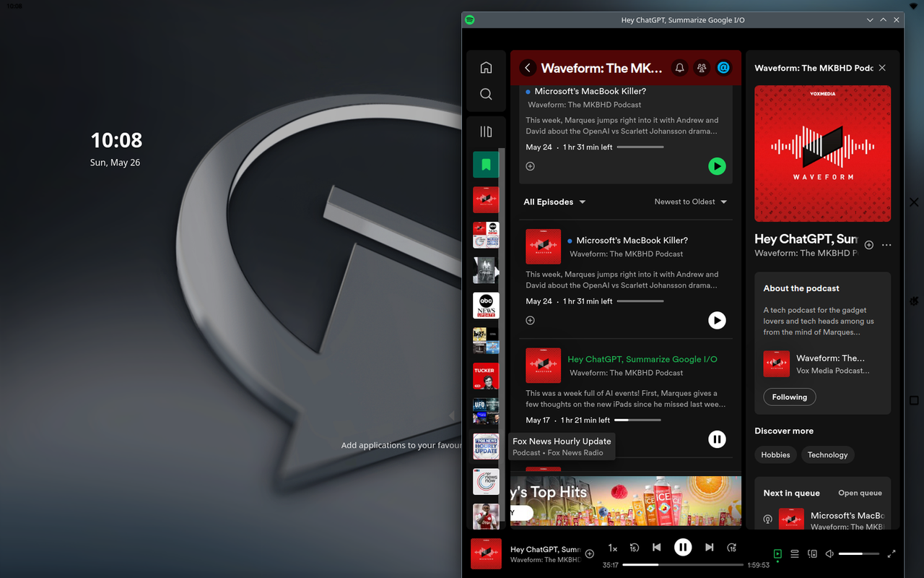924x578 pixels.
Task: Open Waveform show link in About card
Action: click(x=830, y=358)
